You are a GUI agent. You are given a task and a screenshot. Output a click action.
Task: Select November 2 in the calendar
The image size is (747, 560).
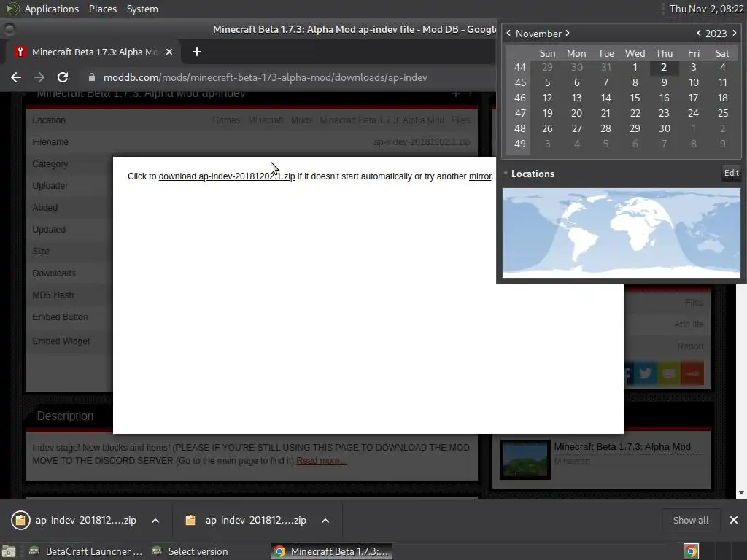[664, 67]
